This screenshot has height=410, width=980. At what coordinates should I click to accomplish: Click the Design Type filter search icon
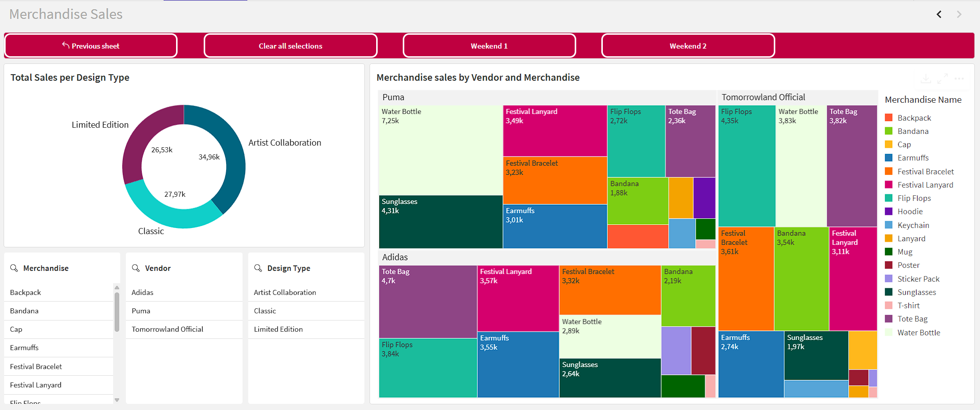258,268
